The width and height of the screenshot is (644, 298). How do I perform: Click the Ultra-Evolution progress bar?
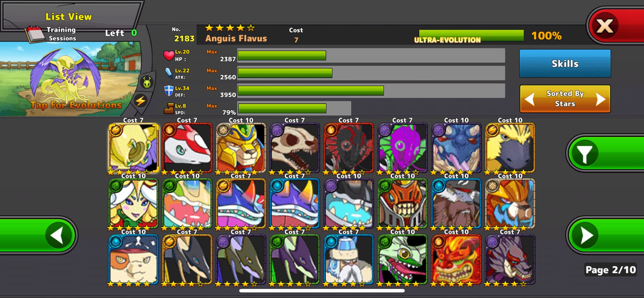(471, 36)
